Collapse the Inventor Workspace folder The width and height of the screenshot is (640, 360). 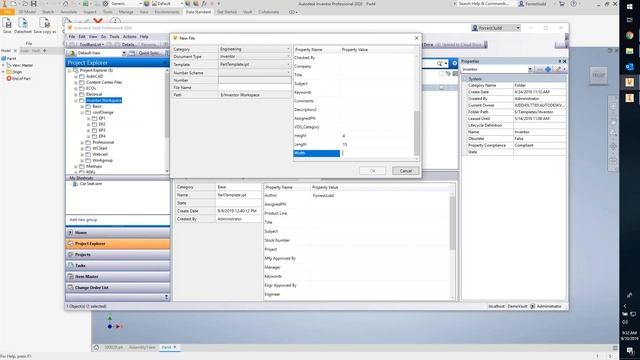pos(76,100)
